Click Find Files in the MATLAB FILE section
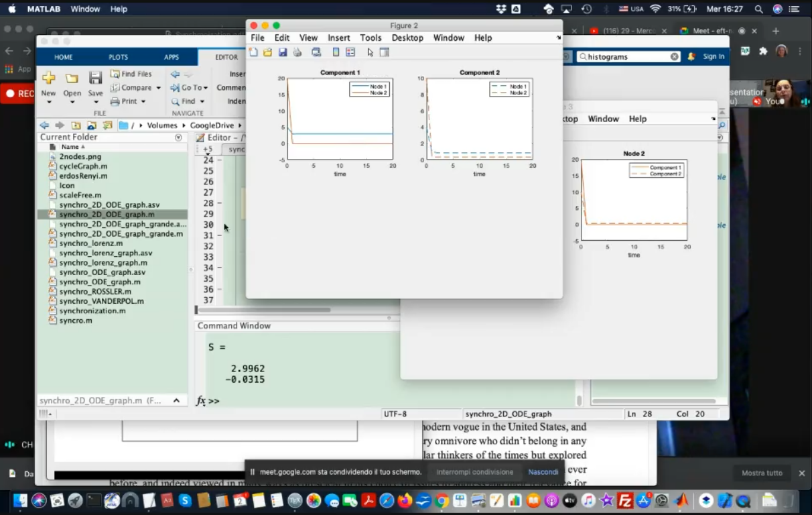This screenshot has height=515, width=812. (x=131, y=74)
